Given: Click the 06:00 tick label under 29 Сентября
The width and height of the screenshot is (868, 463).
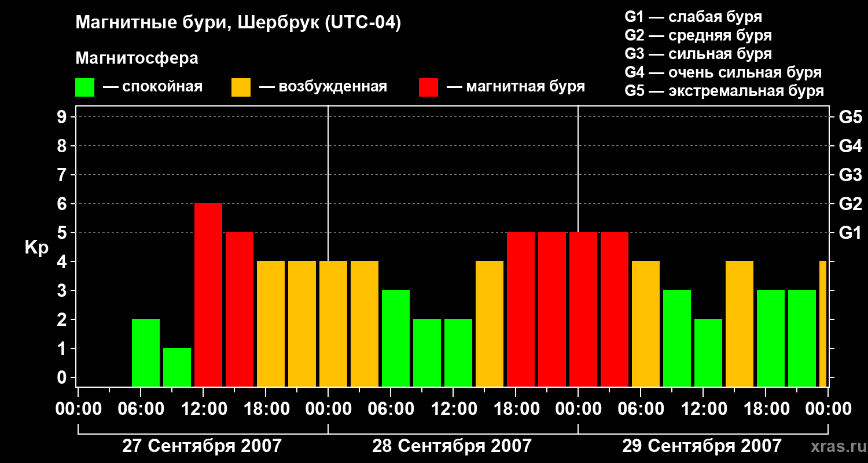Looking at the screenshot, I should [x=641, y=409].
